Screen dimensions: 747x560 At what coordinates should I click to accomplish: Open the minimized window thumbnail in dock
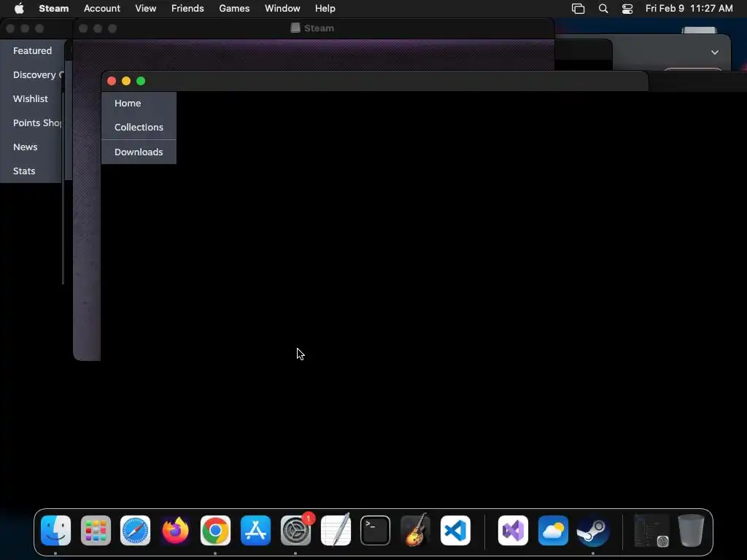(x=651, y=531)
